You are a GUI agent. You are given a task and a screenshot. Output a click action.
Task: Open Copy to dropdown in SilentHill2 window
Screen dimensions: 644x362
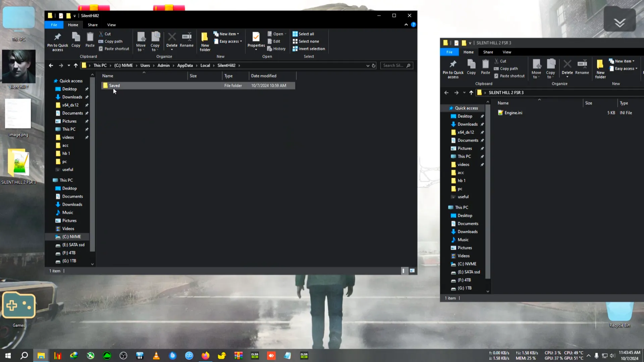click(155, 42)
